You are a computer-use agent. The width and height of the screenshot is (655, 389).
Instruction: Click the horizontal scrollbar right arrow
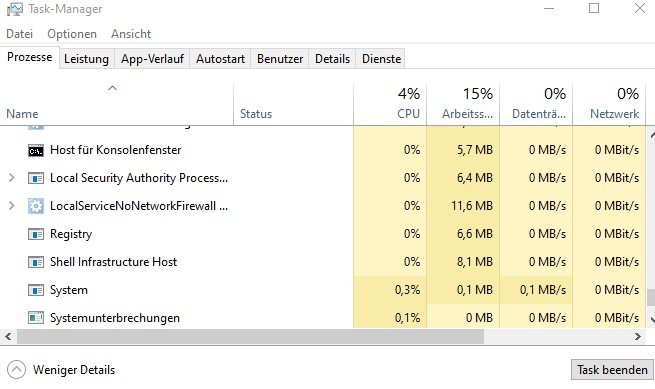[x=637, y=336]
